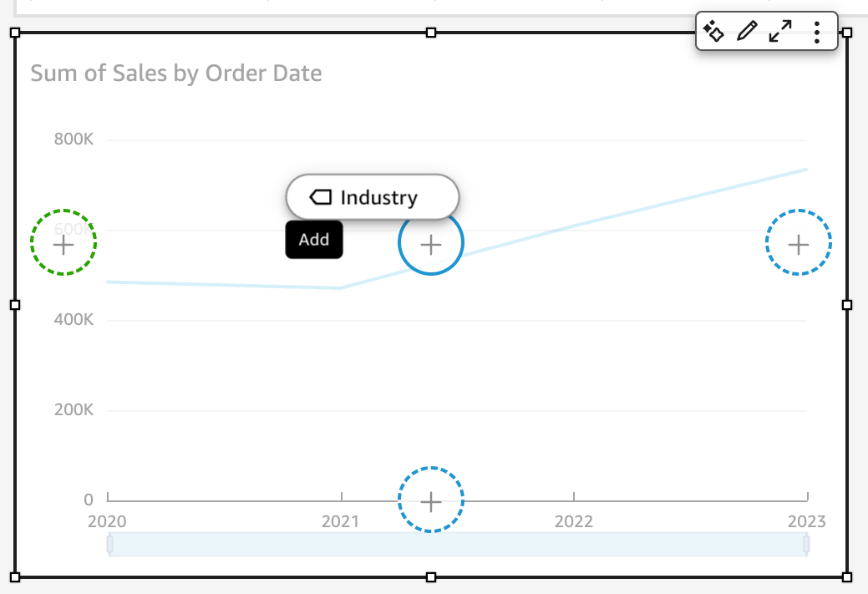Click the green dashed plus circle near the Y-axis
The image size is (868, 594).
tap(63, 243)
